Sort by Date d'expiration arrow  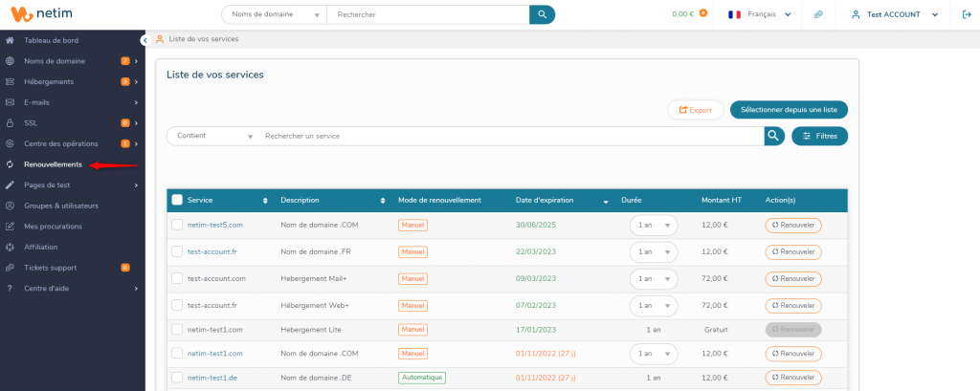606,201
